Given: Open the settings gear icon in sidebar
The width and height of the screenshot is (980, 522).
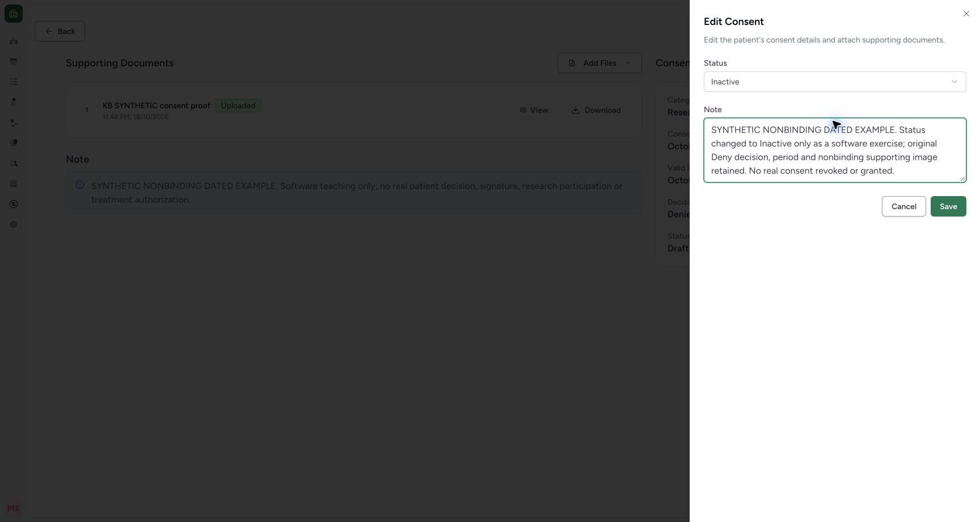Looking at the screenshot, I should click(14, 224).
